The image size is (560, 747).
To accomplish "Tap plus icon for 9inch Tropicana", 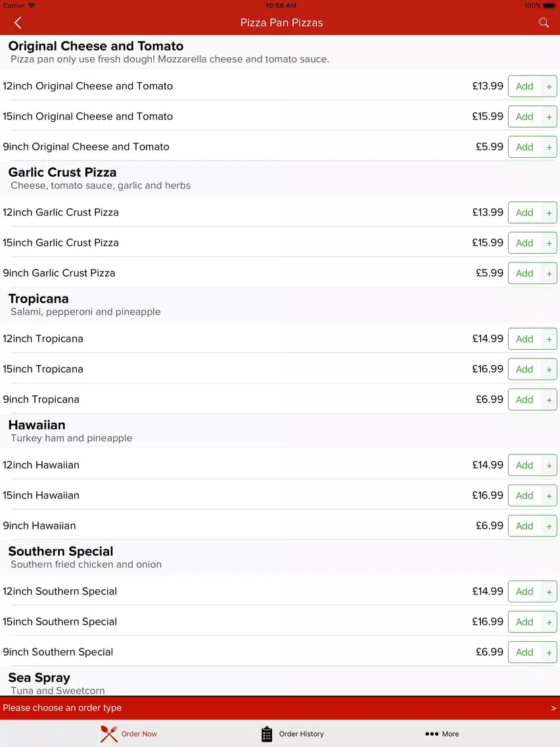I will 549,400.
